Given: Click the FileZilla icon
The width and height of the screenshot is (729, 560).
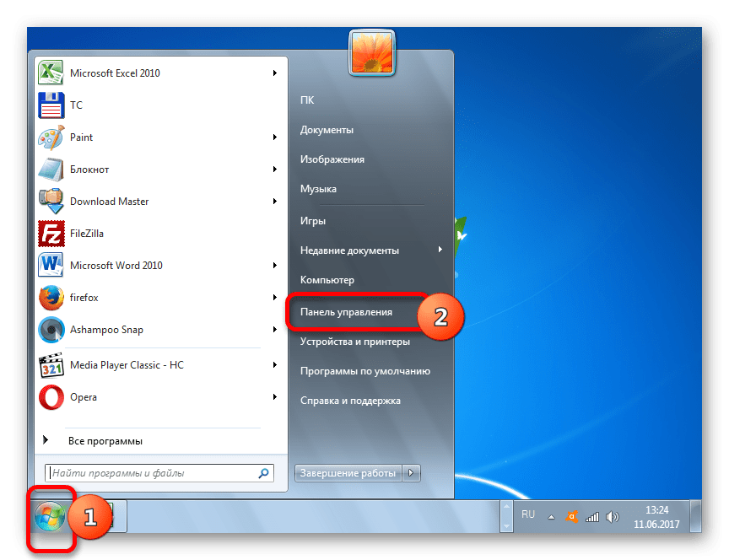Looking at the screenshot, I should 51,234.
